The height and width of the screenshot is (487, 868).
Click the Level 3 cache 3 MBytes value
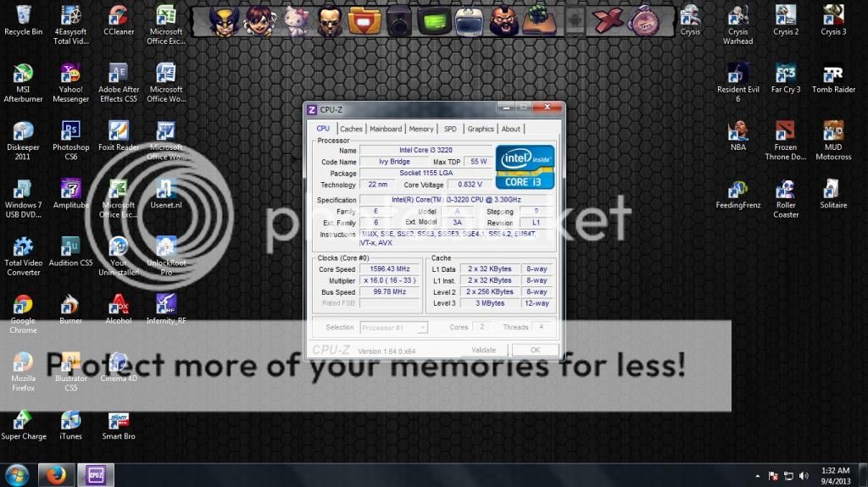490,303
